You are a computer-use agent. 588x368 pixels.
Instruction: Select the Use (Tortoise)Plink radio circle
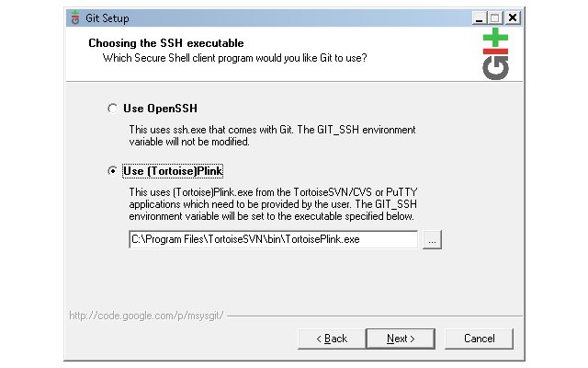point(112,171)
